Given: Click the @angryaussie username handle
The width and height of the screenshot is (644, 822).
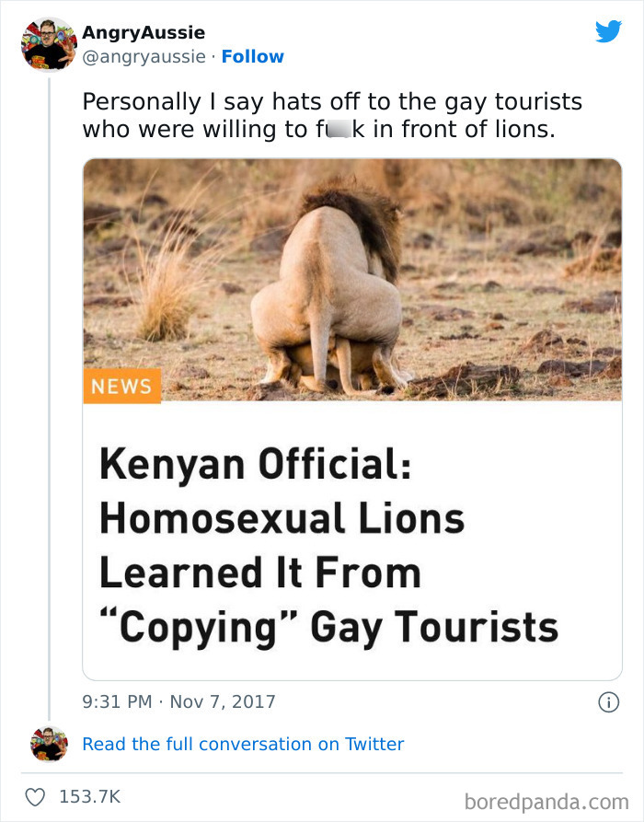Looking at the screenshot, I should tap(143, 57).
